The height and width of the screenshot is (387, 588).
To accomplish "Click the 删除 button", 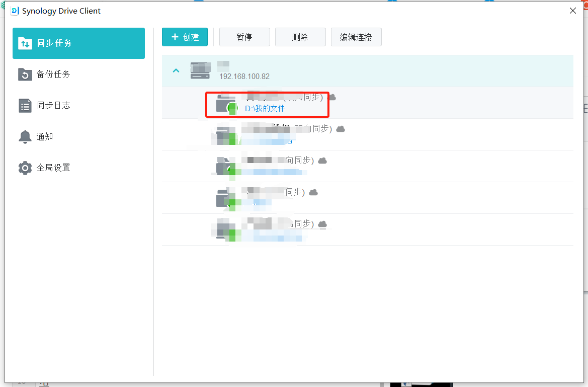I will [300, 37].
